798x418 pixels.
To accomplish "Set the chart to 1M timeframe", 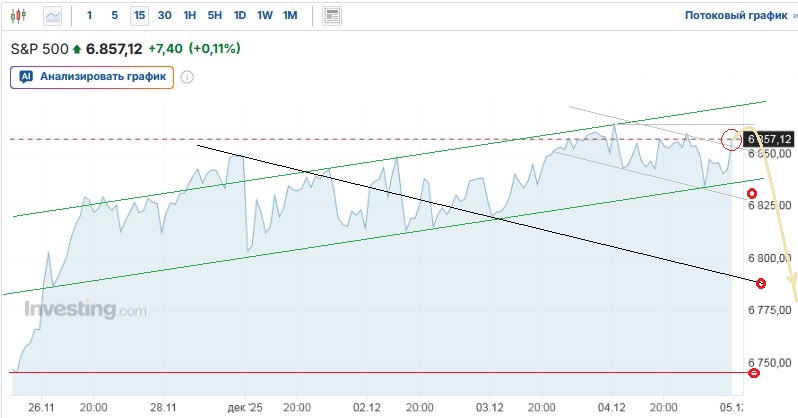I will [290, 16].
